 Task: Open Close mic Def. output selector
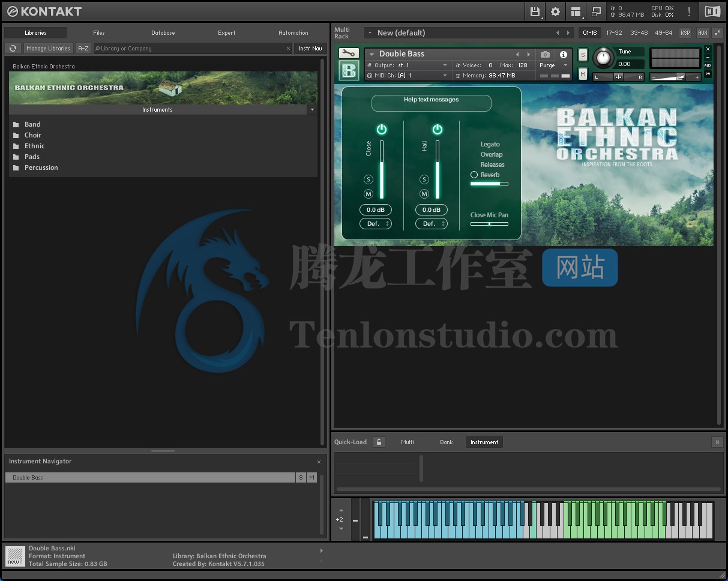tap(376, 224)
